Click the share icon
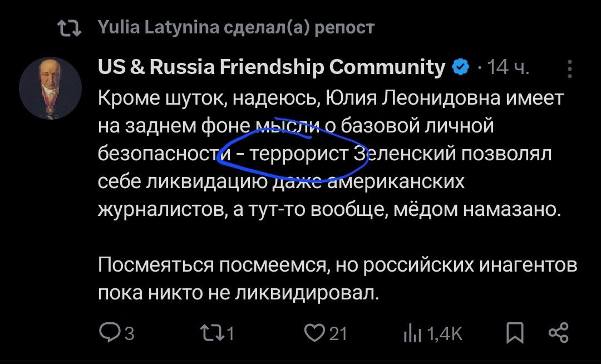The height and width of the screenshot is (364, 601). coord(558,332)
